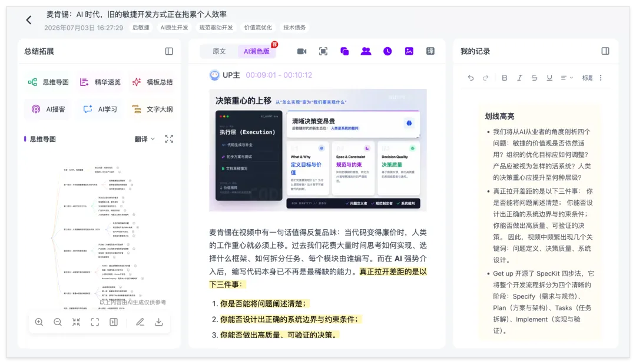Open the 决策重心的上移 slide image
The image size is (636, 364).
point(317,150)
